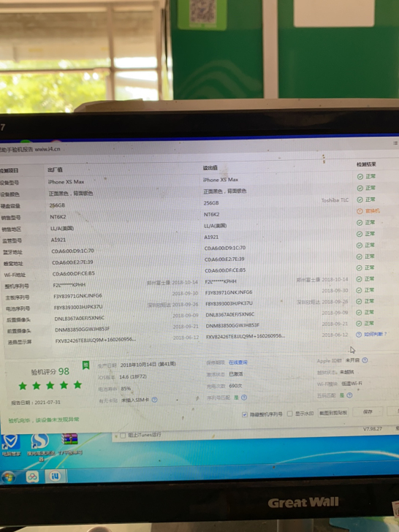Click the green 验 badge near score
The width and height of the screenshot is (399, 532).
click(85, 365)
